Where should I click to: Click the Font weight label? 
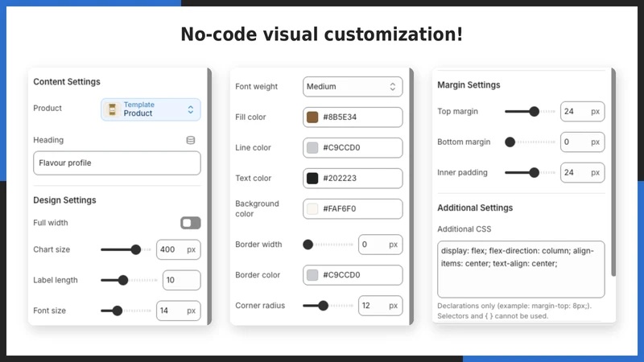[256, 87]
